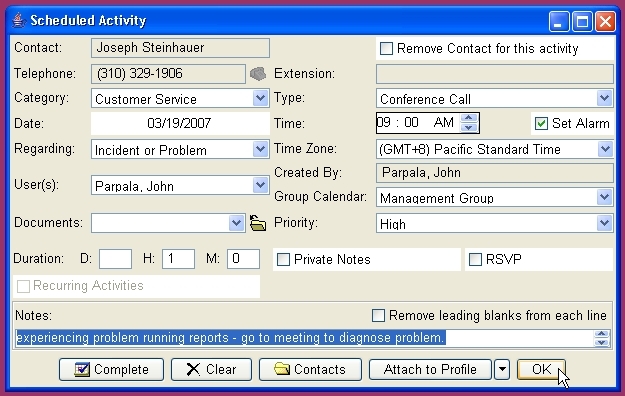
Task: Click the Time field hour value 09
Action: click(x=384, y=122)
